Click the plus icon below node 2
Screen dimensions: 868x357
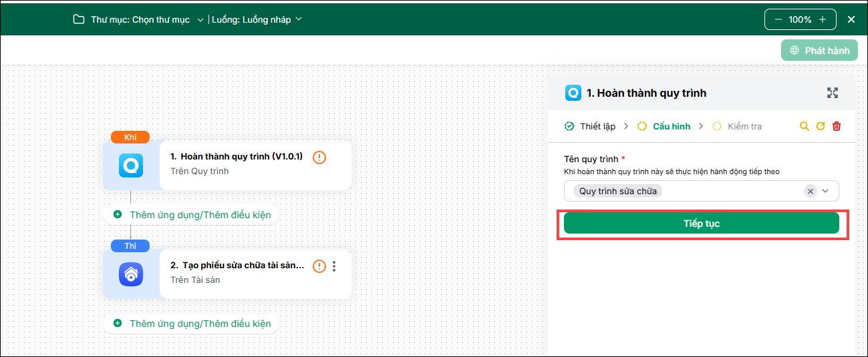tap(118, 324)
